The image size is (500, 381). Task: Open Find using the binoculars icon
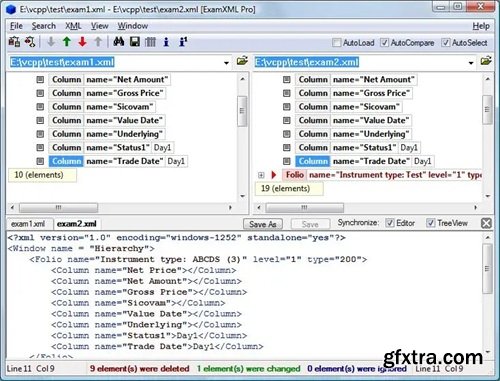[119, 42]
